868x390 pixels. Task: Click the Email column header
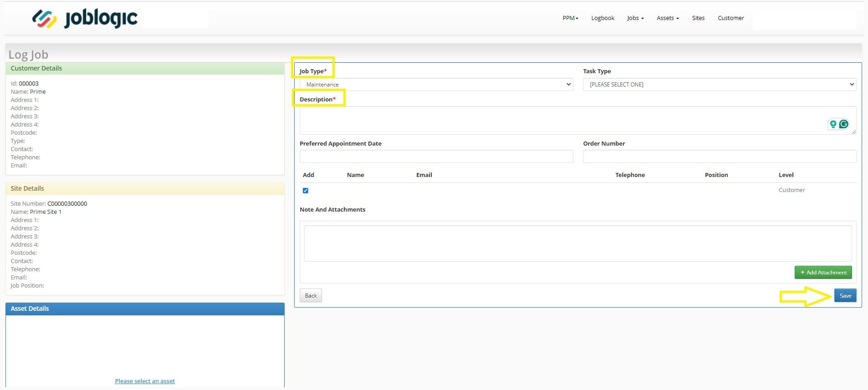(x=424, y=175)
